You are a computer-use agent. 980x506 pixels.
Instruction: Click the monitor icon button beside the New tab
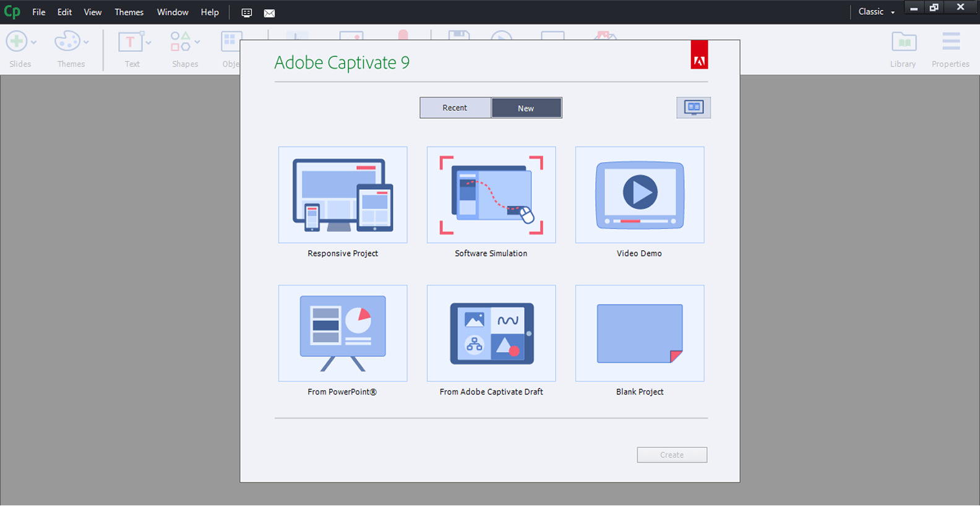[x=694, y=108]
